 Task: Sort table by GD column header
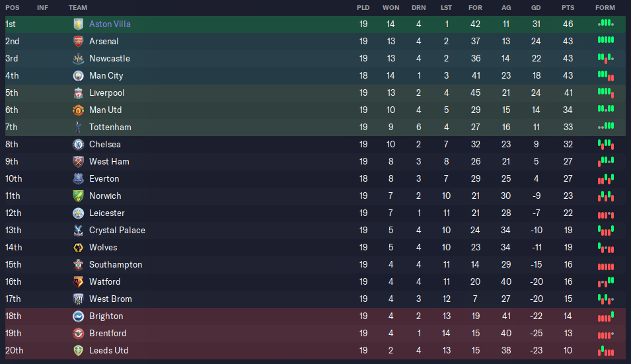click(x=536, y=8)
